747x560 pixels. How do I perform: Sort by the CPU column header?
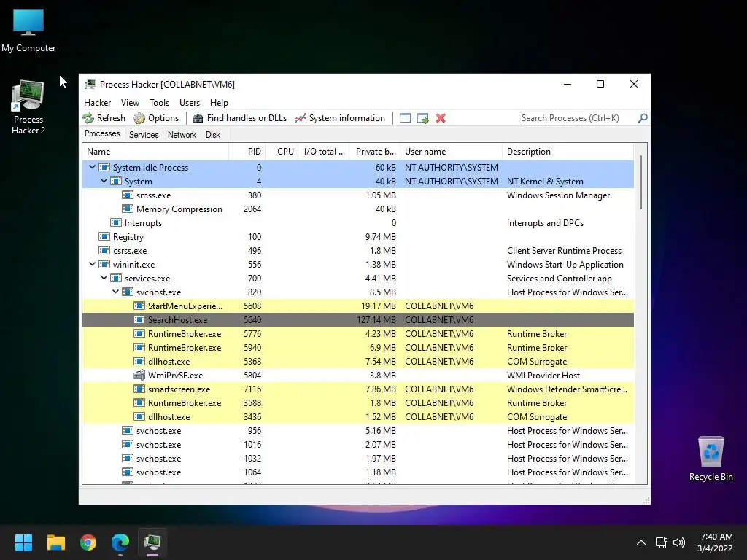pyautogui.click(x=282, y=152)
